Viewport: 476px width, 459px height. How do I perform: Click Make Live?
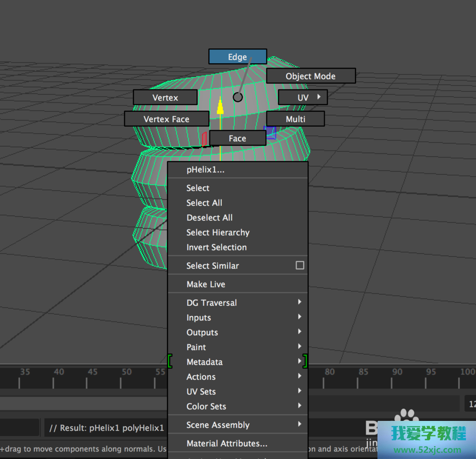pos(206,284)
